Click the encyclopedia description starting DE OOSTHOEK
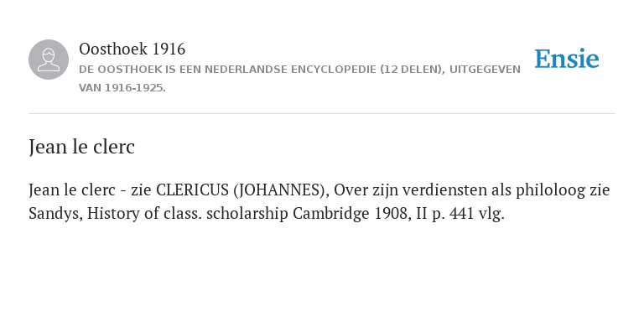The height and width of the screenshot is (322, 644). coord(299,70)
